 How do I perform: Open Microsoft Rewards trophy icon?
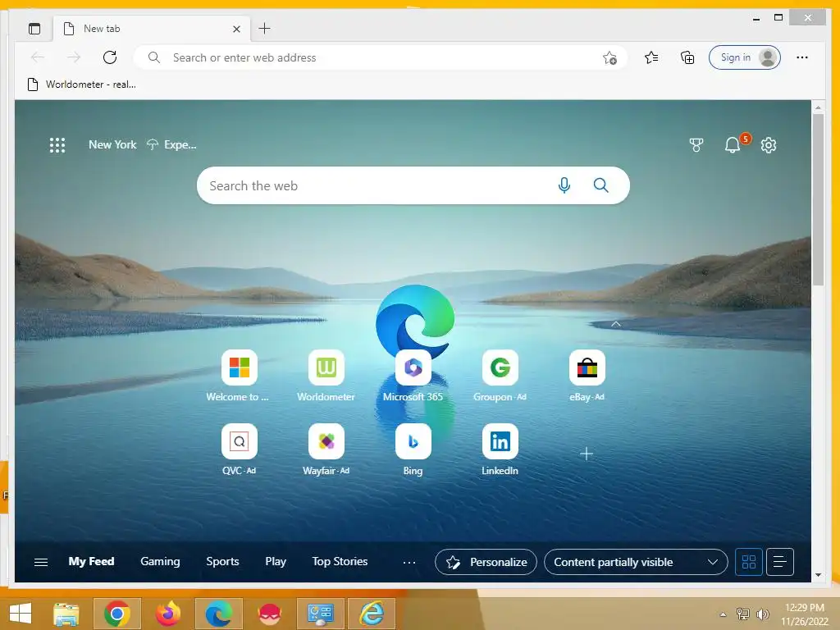coord(696,145)
